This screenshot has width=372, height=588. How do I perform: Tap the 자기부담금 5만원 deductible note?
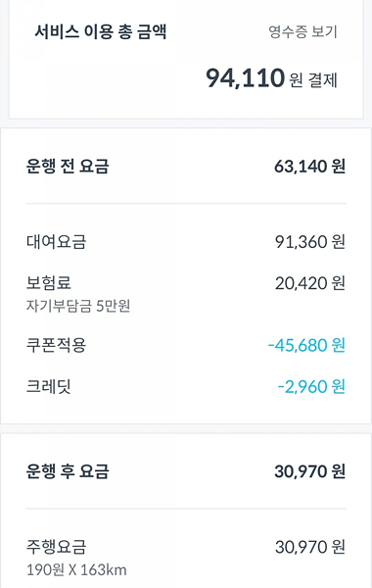[x=78, y=306]
